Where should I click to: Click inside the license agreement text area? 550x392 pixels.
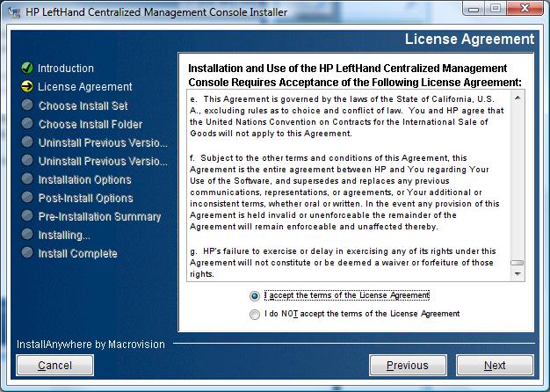pos(349,185)
